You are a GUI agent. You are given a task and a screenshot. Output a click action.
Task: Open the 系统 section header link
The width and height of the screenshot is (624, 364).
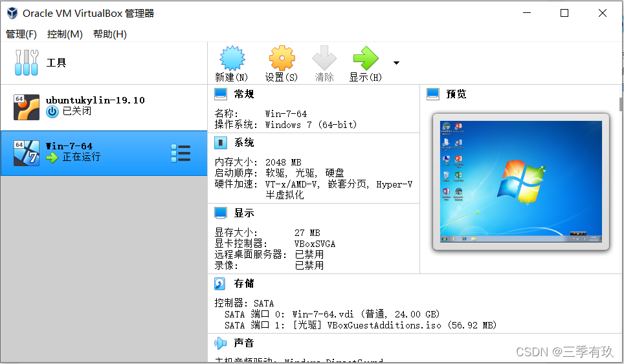(x=244, y=143)
